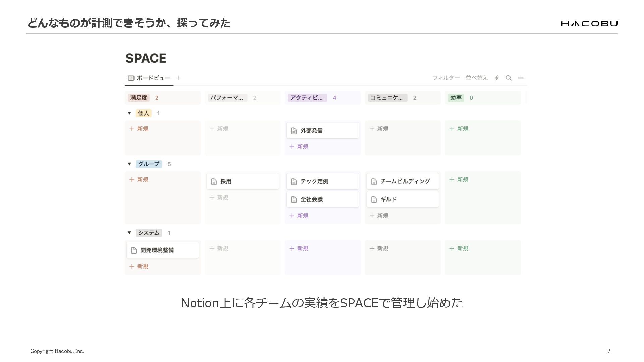Click the 個人 group label
This screenshot has width=644, height=362.
coord(144,113)
